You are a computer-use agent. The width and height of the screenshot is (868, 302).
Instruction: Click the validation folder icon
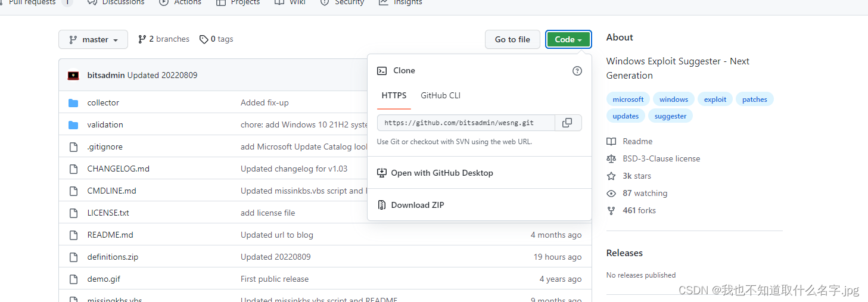pyautogui.click(x=73, y=124)
